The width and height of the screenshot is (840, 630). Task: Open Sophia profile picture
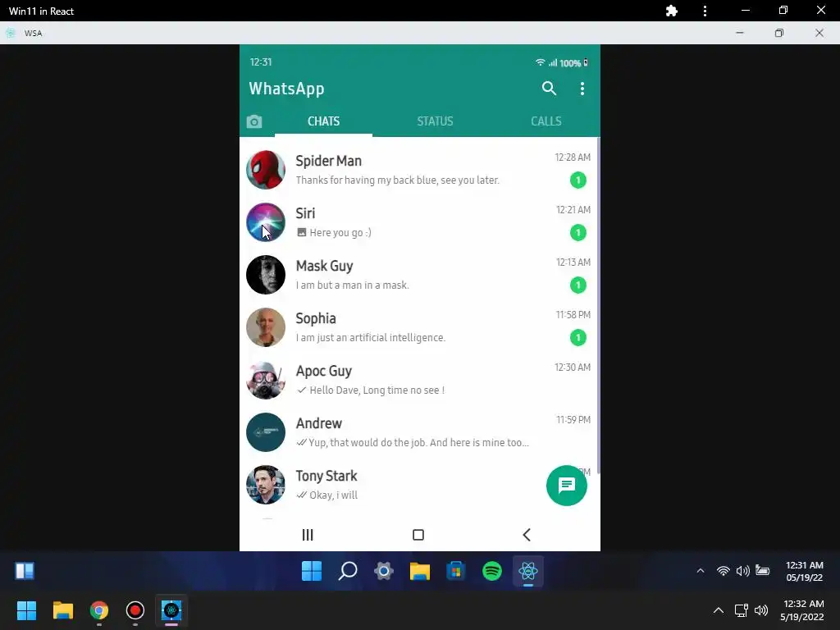[266, 327]
